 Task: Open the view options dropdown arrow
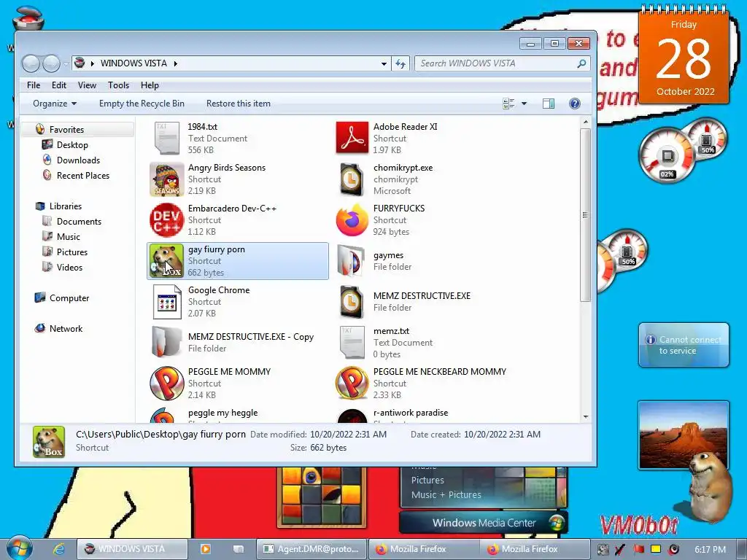(x=524, y=104)
